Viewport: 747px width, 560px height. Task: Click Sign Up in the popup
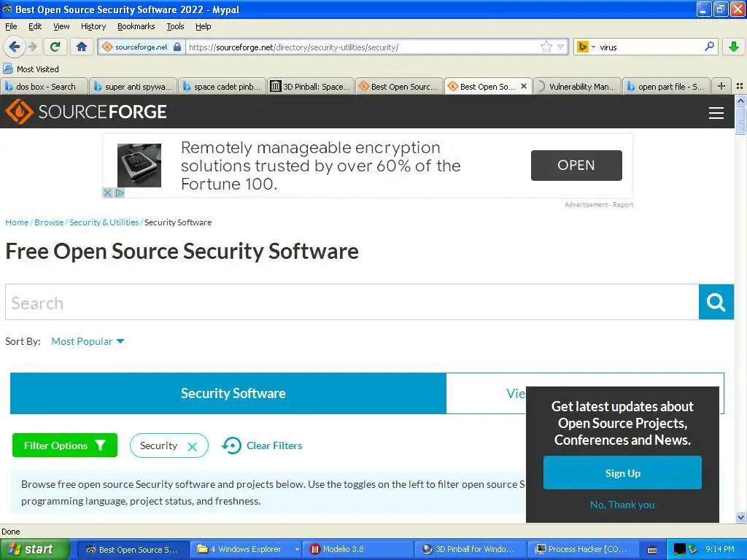click(x=622, y=472)
